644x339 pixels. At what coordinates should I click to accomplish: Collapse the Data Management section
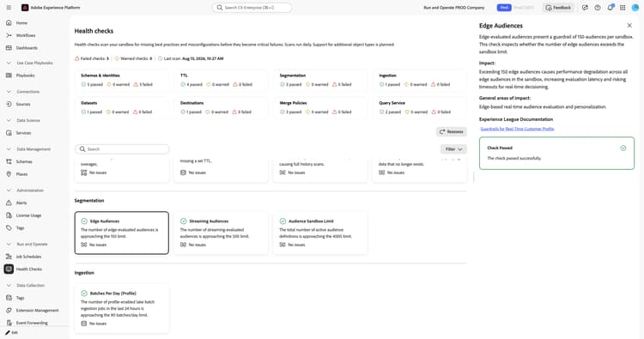(x=9, y=149)
